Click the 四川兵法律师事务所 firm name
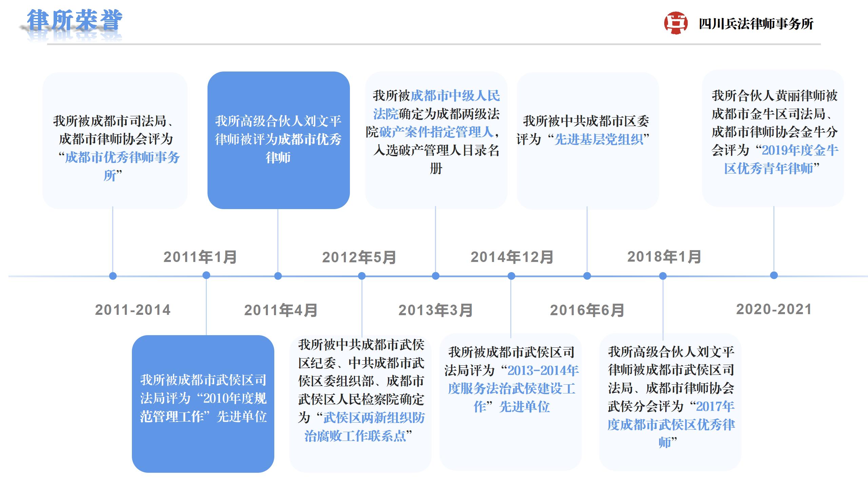Image resolution: width=868 pixels, height=488 pixels. pyautogui.click(x=756, y=24)
